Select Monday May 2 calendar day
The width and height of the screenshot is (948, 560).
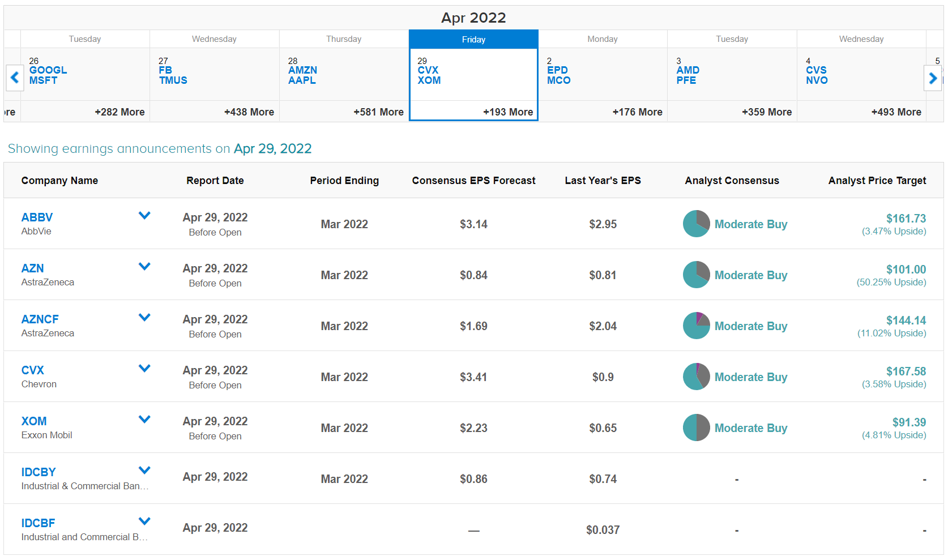click(603, 75)
